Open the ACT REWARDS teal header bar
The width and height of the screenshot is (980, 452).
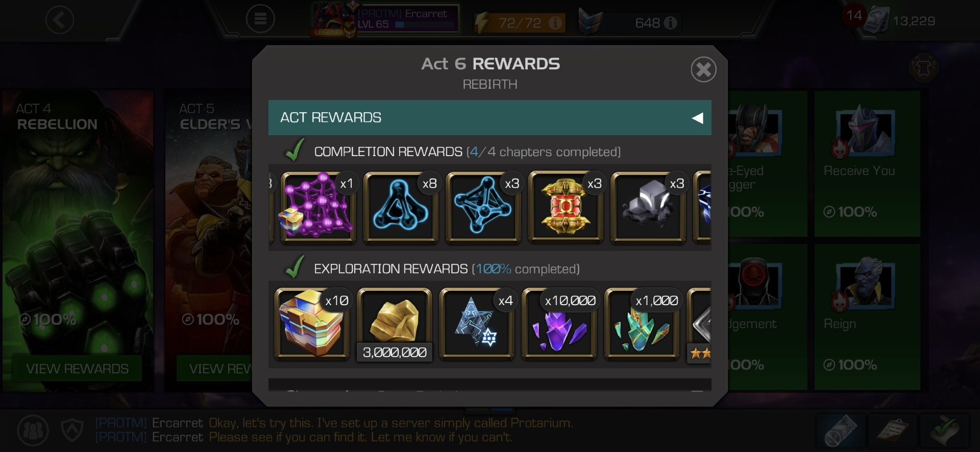[x=490, y=118]
